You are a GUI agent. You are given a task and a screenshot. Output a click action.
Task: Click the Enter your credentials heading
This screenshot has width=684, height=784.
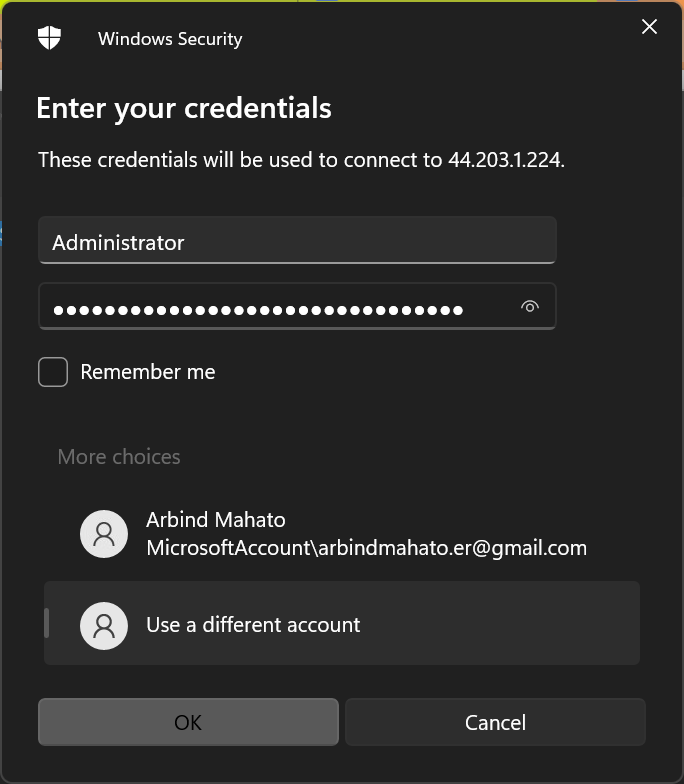tap(184, 108)
